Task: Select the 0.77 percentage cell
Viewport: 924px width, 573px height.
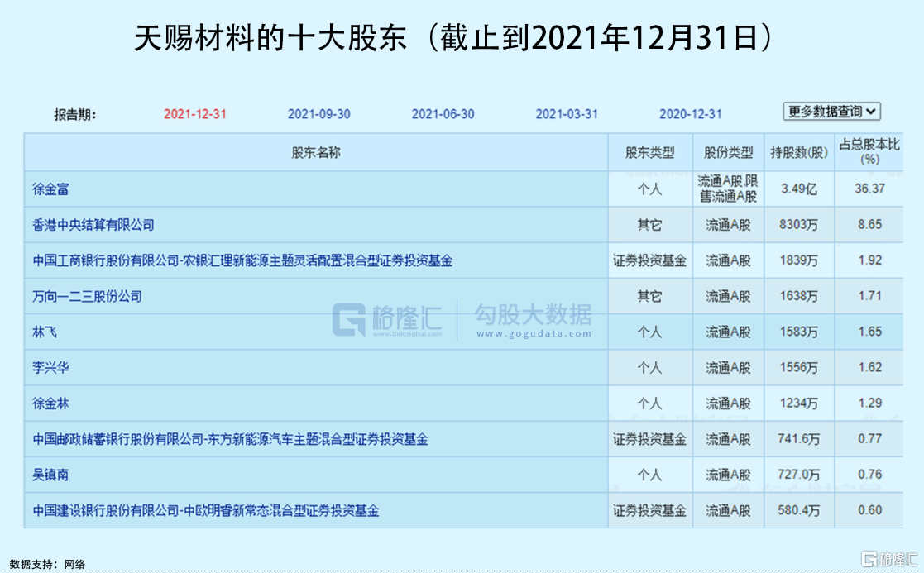Action: coord(869,439)
